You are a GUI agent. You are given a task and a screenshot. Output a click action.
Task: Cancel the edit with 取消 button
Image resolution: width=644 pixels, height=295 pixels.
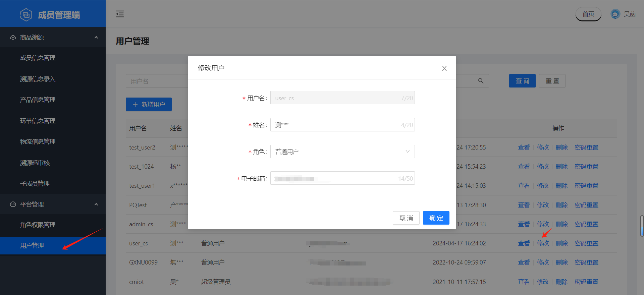pyautogui.click(x=406, y=218)
